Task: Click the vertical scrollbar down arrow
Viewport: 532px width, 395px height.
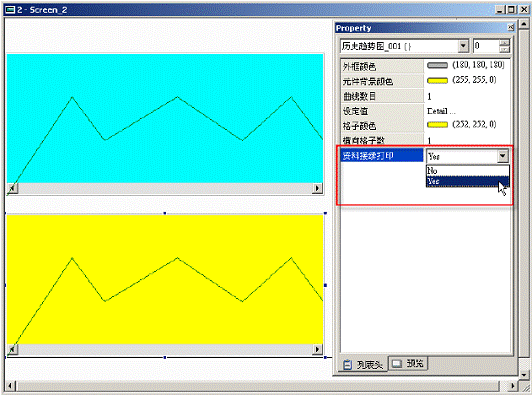Action: click(x=524, y=375)
